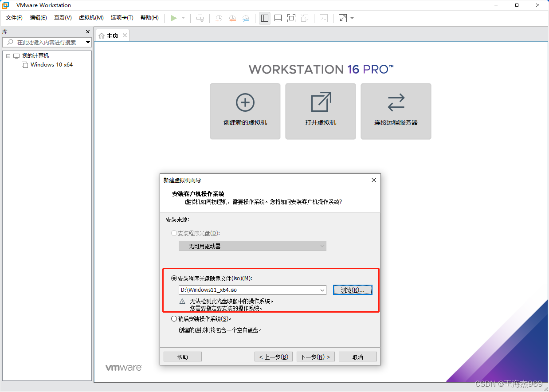Click the 创建新的虚拟机 tile
Image resolution: width=549 pixels, height=392 pixels.
coord(245,111)
